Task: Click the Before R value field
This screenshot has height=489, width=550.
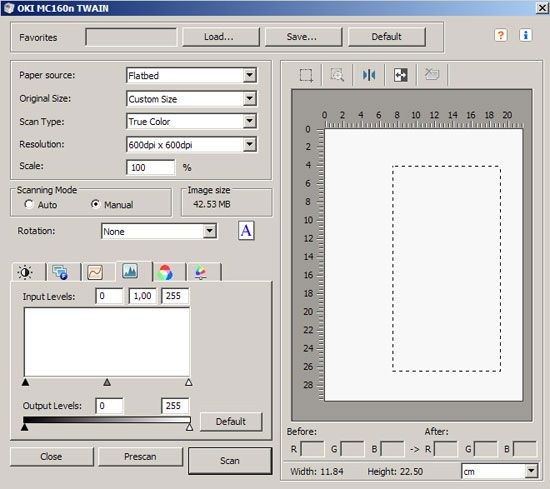Action: tap(313, 449)
